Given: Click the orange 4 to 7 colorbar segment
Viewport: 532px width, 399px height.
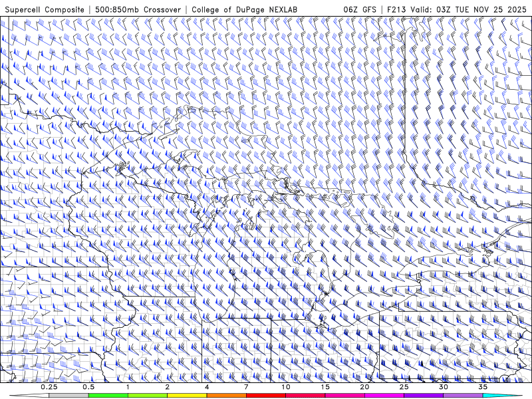Looking at the screenshot, I should click(x=226, y=396).
